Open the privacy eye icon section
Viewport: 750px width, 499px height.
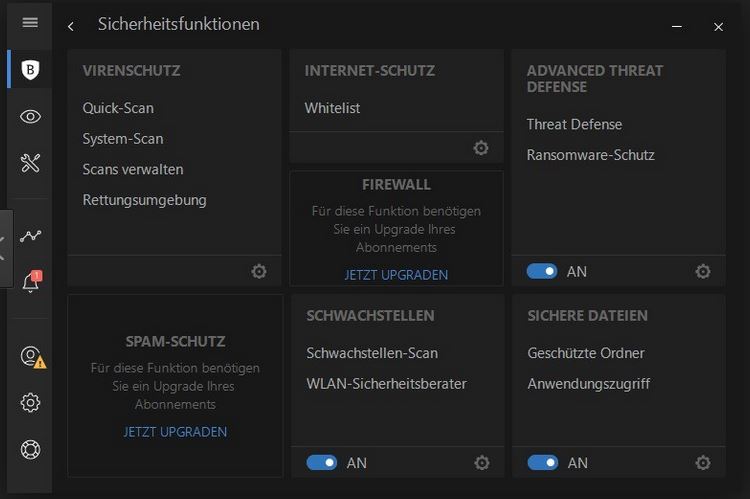(30, 116)
